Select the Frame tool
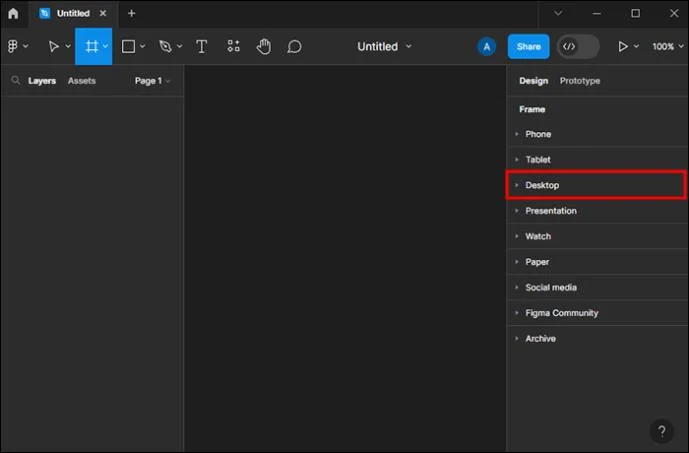Screen dimensions: 689x453 (x=92, y=46)
